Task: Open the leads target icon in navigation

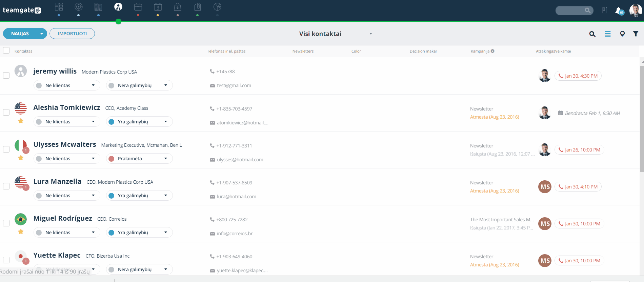Action: pyautogui.click(x=79, y=7)
